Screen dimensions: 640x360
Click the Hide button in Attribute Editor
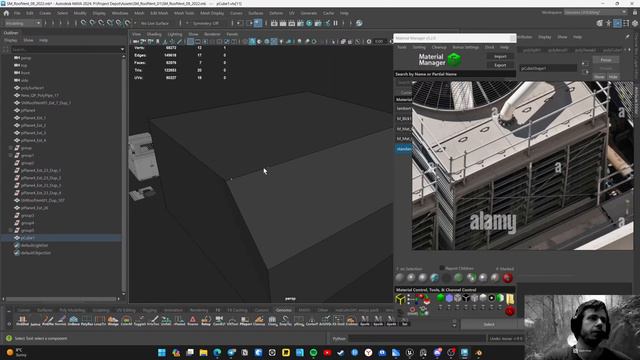click(x=613, y=76)
